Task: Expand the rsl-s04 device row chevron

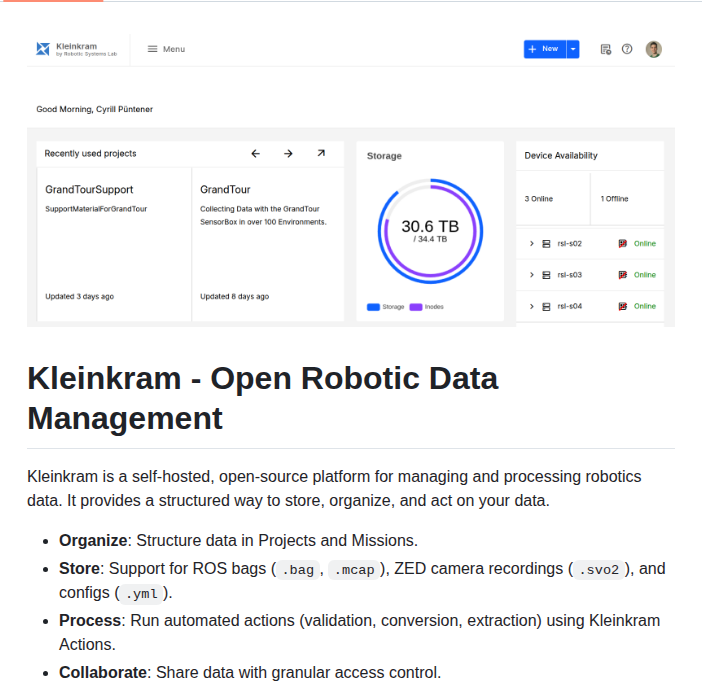Action: click(531, 306)
